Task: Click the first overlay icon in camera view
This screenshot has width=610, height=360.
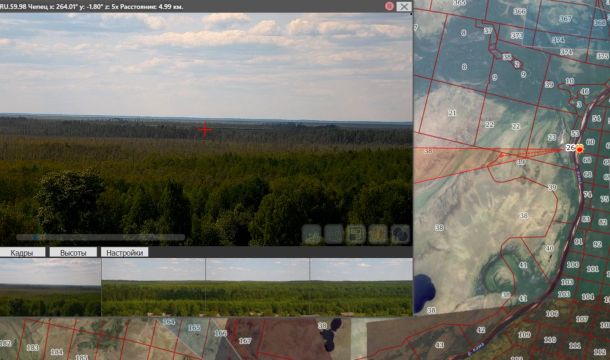Action: click(312, 234)
